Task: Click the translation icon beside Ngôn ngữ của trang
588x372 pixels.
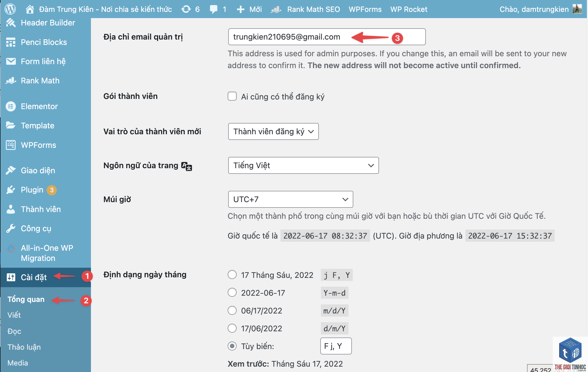Action: (x=186, y=166)
